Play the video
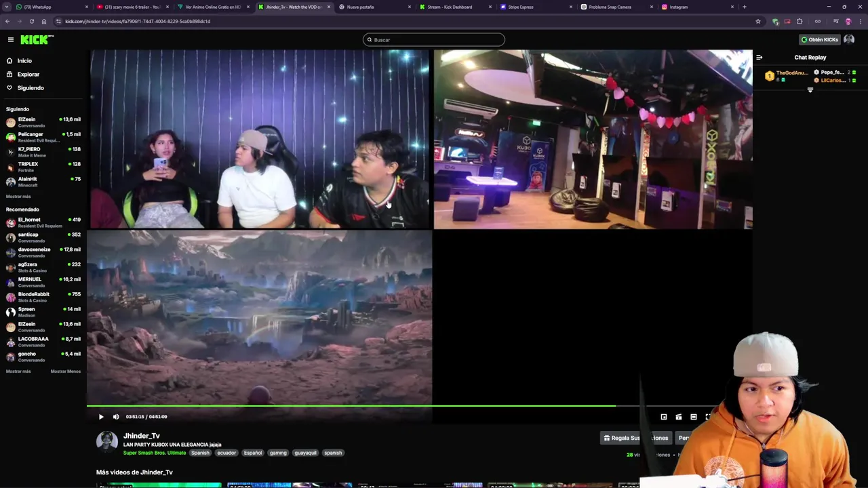The image size is (868, 488). click(x=101, y=417)
